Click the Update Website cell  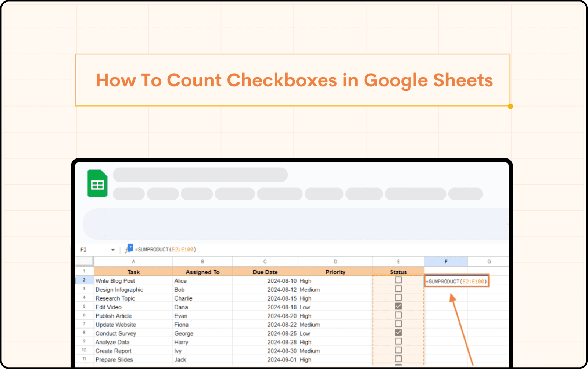pos(133,325)
